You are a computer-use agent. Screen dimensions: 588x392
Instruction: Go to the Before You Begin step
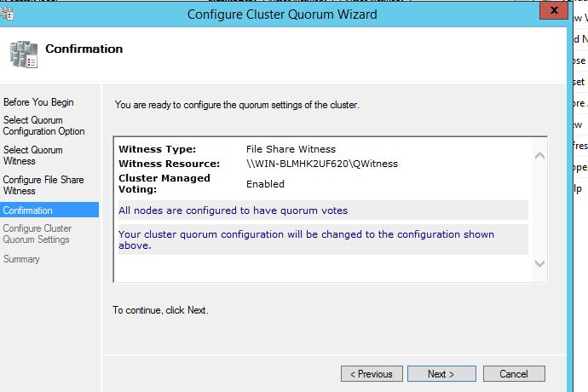pos(38,102)
